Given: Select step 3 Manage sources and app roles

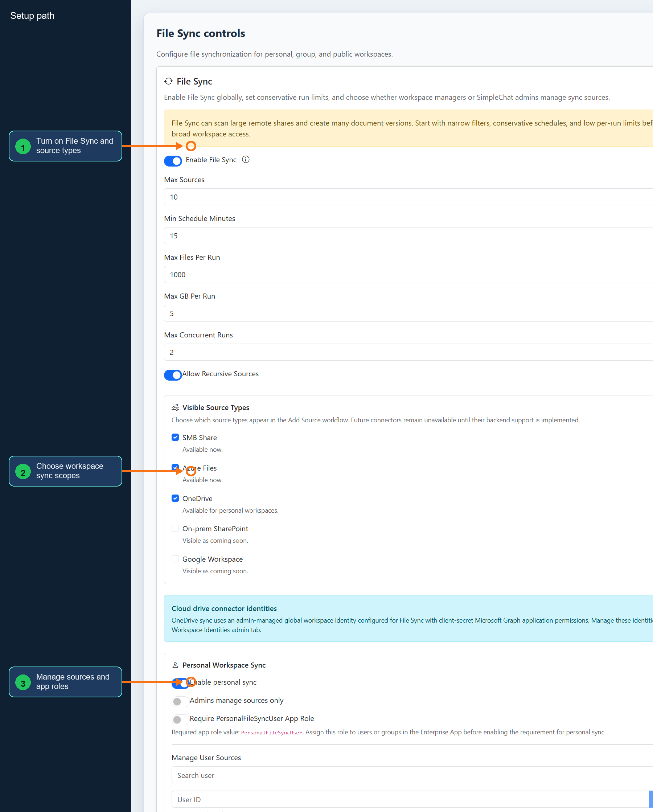Looking at the screenshot, I should (66, 682).
